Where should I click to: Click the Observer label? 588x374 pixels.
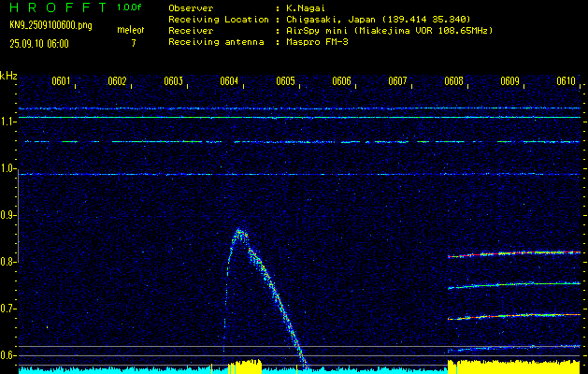pyautogui.click(x=191, y=8)
